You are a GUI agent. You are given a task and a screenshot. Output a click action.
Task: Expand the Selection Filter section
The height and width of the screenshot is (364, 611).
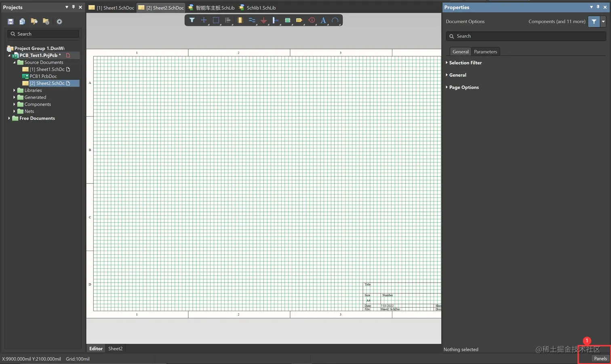(447, 63)
